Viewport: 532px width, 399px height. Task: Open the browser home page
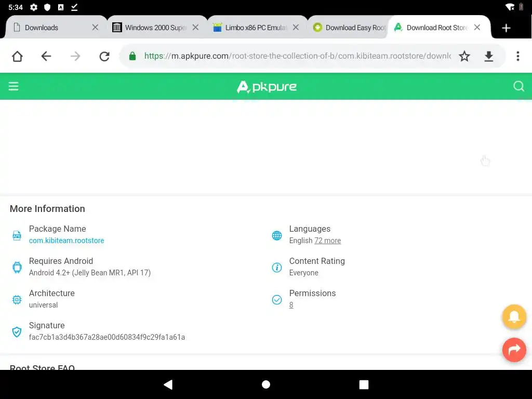click(x=17, y=56)
